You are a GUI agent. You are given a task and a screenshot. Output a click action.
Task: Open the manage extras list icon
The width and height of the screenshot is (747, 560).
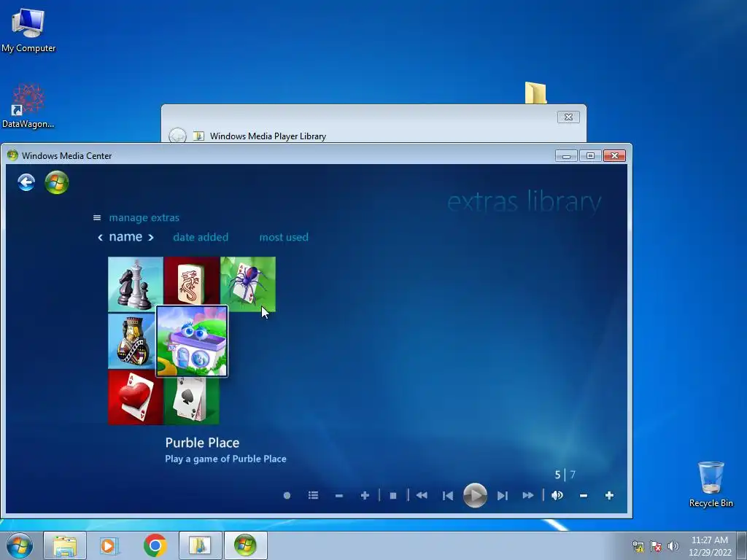[97, 217]
